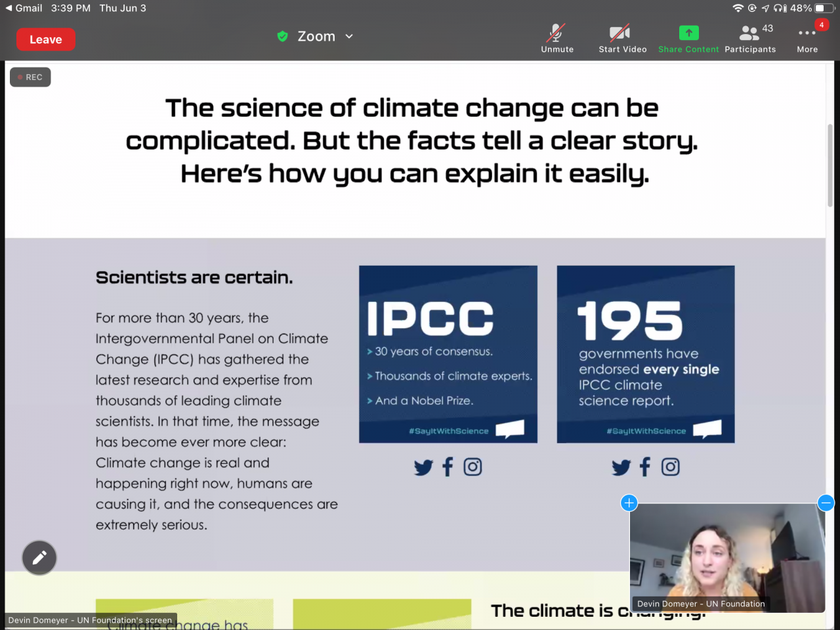Tap #SayItWithScience hashtag on IPCC card
The image size is (840, 630).
(x=449, y=431)
